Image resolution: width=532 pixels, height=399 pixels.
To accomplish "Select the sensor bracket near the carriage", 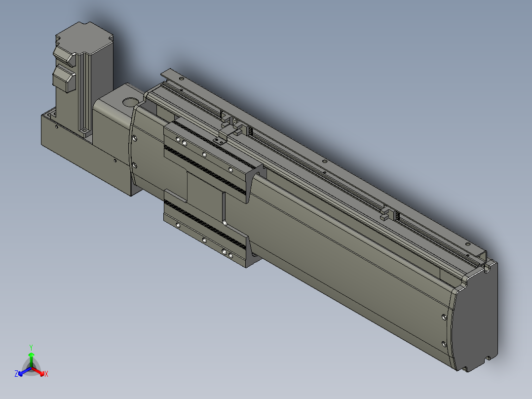I will pos(225,133).
